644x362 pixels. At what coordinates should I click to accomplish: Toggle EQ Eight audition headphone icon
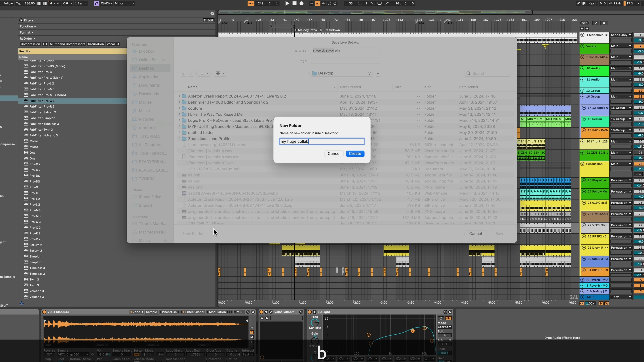point(441,318)
